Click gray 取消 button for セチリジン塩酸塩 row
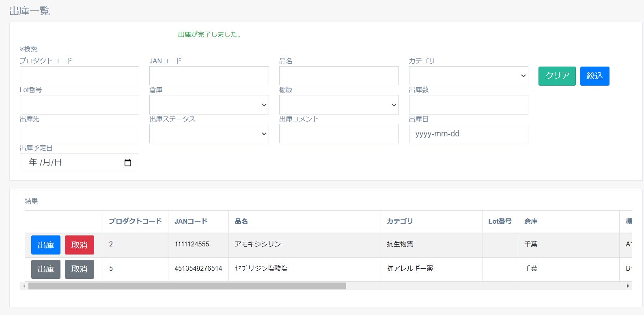Viewport: 644px width, 315px height. pos(79,269)
